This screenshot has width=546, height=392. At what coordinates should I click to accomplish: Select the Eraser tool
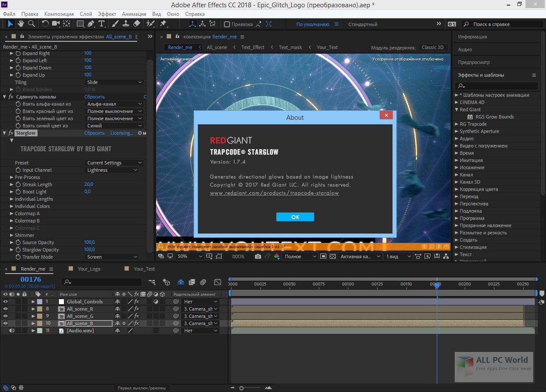[136, 24]
